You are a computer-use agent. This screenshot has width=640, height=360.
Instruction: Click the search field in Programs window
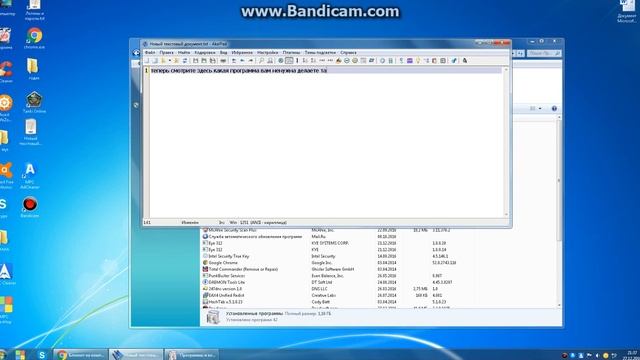tap(544, 53)
